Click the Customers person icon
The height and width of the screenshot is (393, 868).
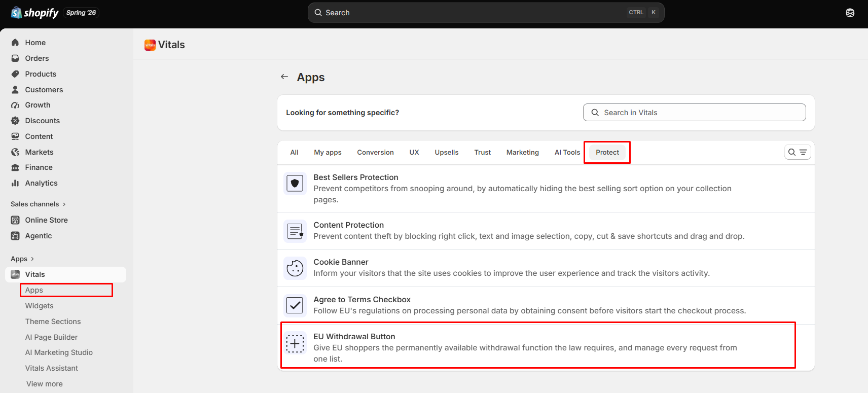(15, 90)
